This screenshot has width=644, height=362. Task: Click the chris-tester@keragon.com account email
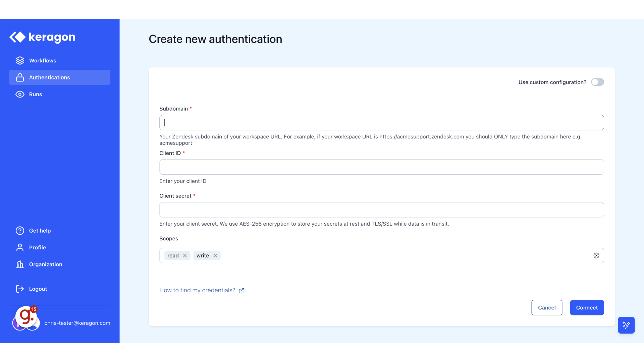coord(77,323)
